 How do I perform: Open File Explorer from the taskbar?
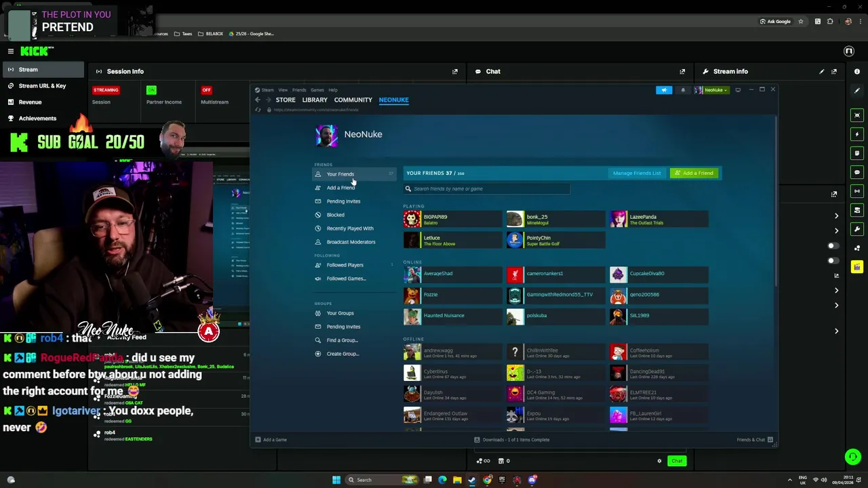(457, 480)
